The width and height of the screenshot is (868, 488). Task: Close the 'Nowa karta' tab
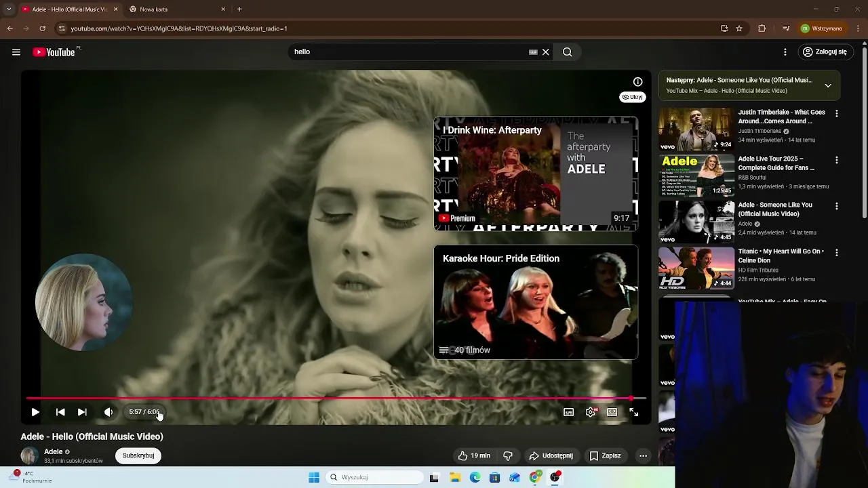223,9
